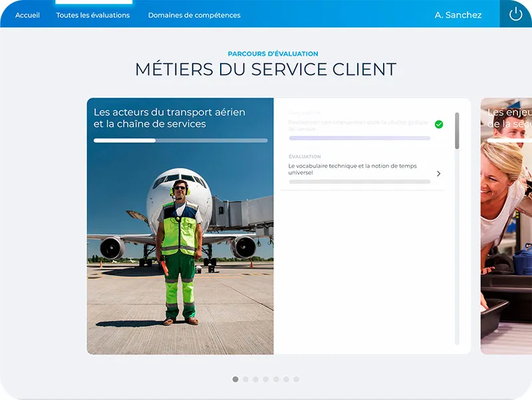Click the active first carousel dot

[235, 379]
